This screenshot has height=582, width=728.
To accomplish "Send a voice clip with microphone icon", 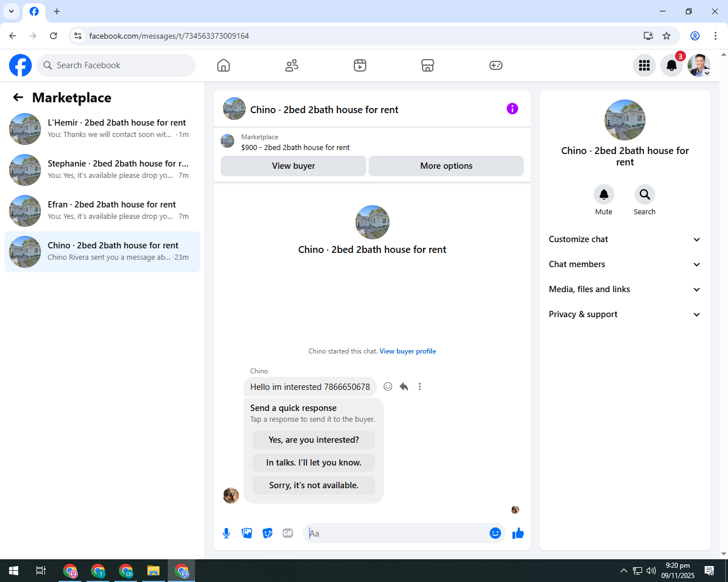I will tap(226, 533).
